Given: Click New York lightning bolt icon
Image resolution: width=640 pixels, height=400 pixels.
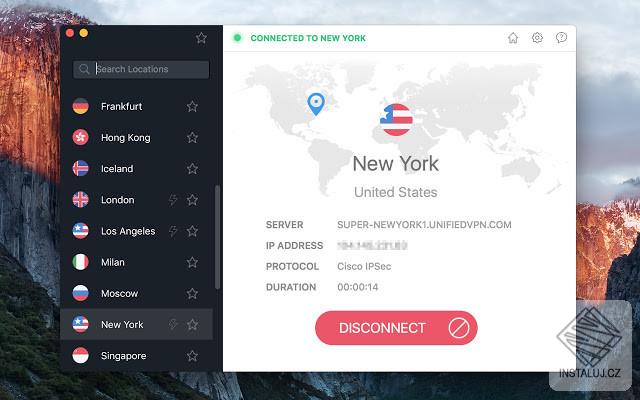Looking at the screenshot, I should [x=173, y=324].
